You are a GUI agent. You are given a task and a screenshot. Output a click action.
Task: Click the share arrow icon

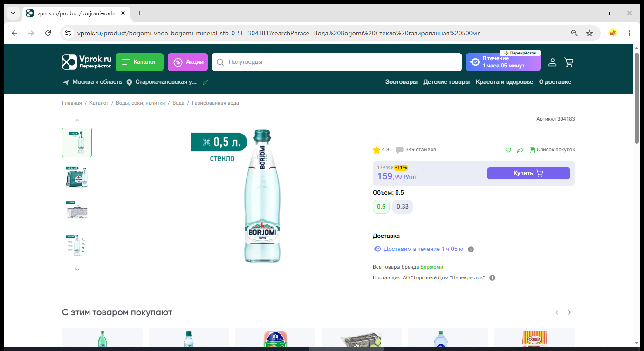pyautogui.click(x=521, y=150)
